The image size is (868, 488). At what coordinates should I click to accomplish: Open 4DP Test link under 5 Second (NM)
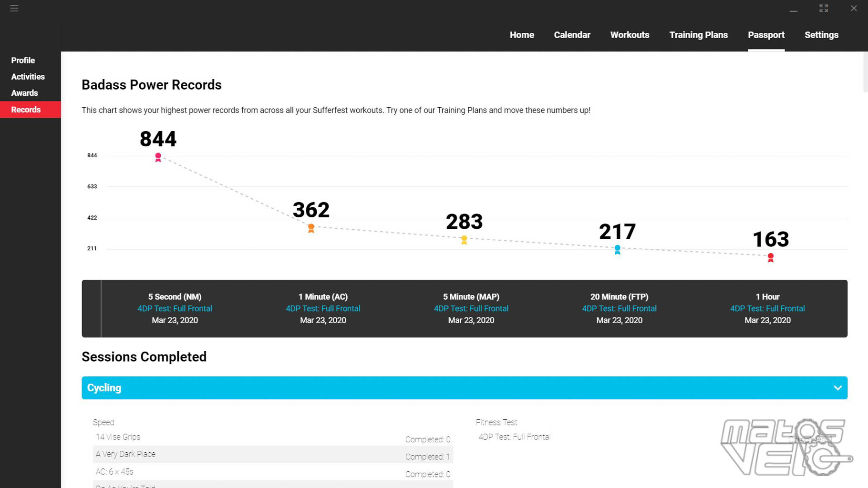[x=175, y=308]
